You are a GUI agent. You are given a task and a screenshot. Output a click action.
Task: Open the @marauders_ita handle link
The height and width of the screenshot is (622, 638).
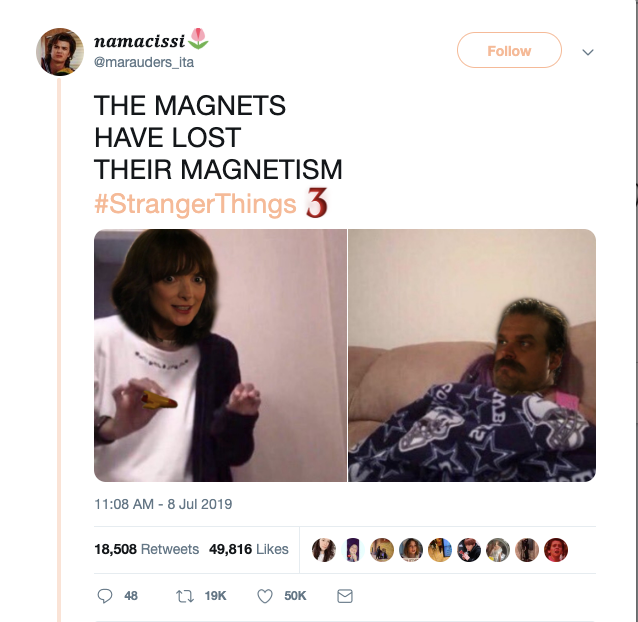pyautogui.click(x=144, y=62)
